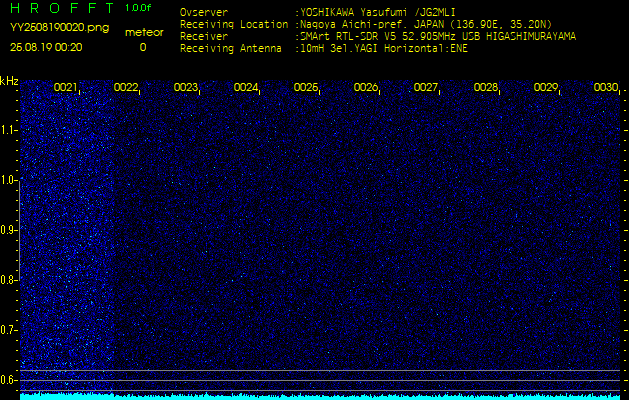Click time marker 0021

65,87
